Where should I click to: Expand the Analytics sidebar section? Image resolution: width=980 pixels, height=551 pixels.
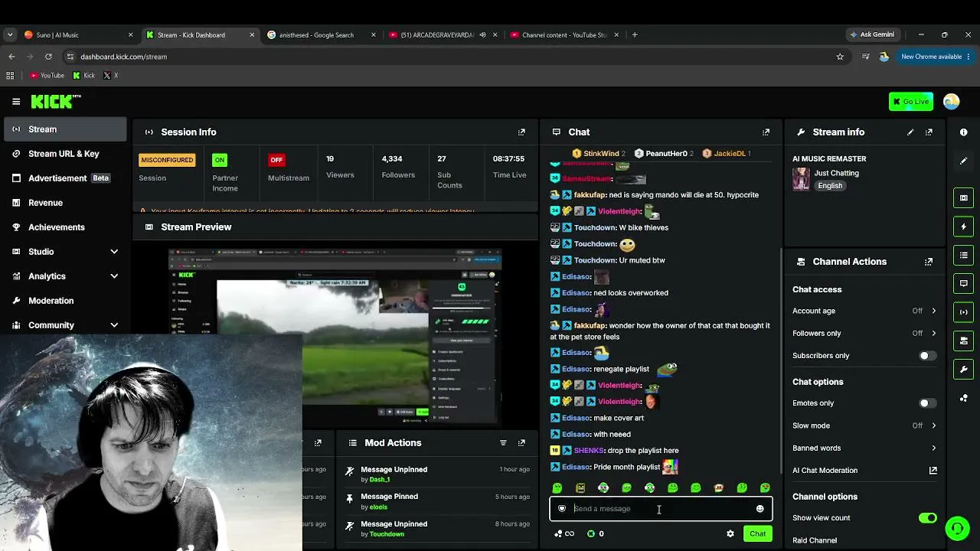tap(114, 276)
